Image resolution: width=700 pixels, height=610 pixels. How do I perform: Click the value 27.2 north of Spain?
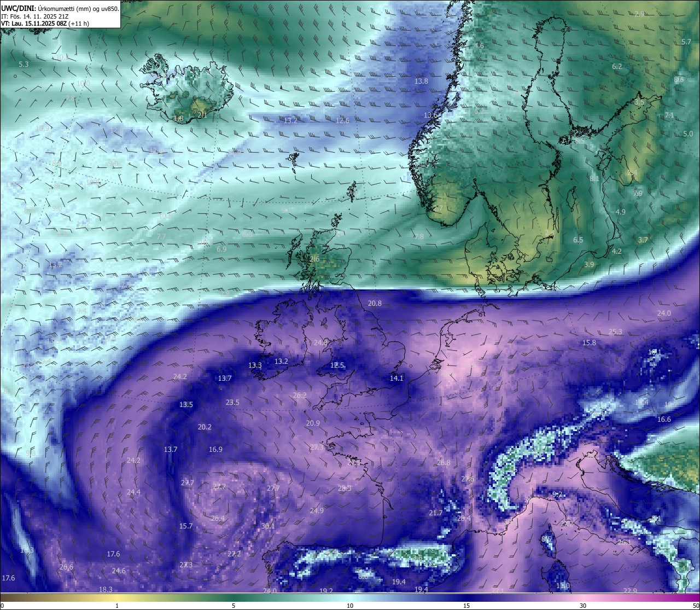(234, 554)
